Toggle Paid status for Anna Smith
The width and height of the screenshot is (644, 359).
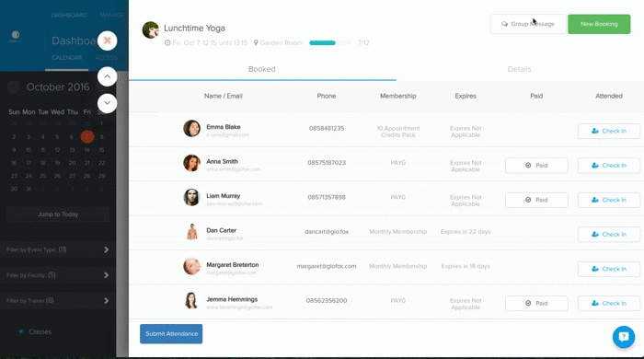(536, 166)
